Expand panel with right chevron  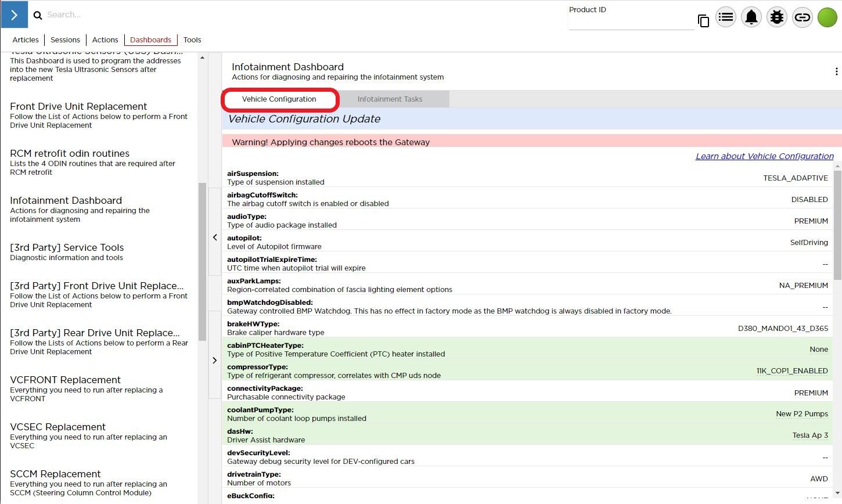click(x=215, y=361)
